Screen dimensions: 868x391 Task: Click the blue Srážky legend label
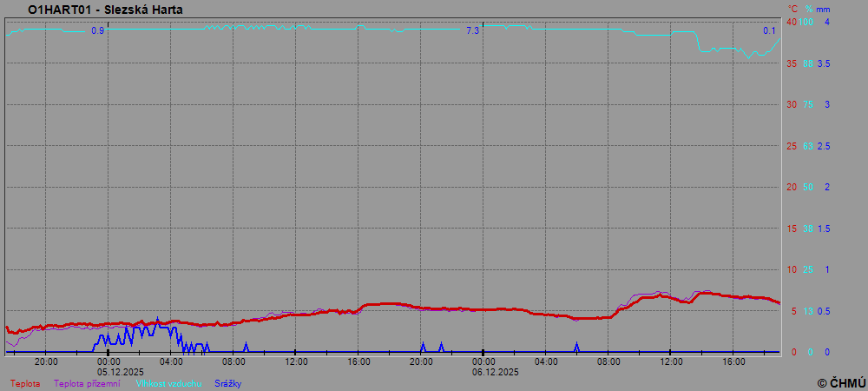coord(227,383)
